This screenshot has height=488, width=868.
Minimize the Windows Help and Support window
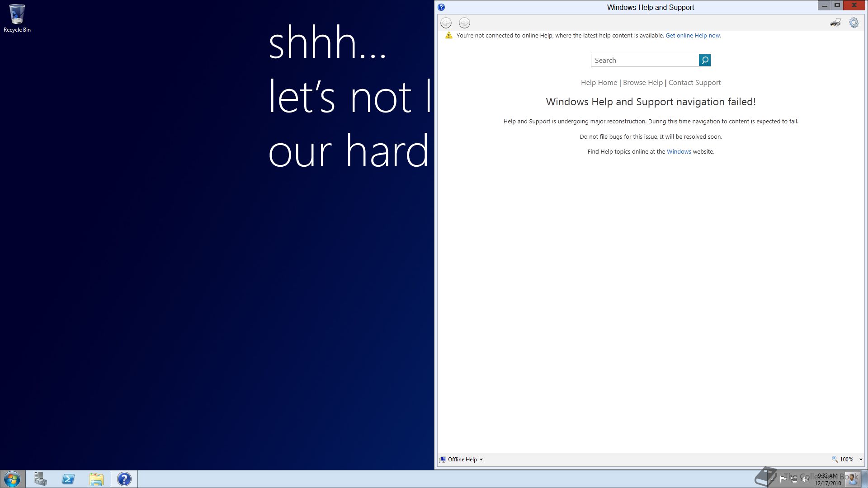click(824, 5)
